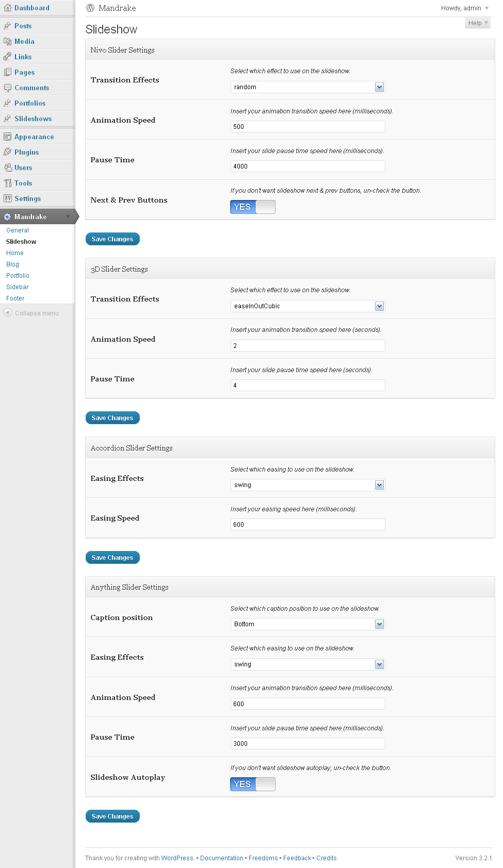Disable the Slideshow Autoplay switch
503x868 pixels.
(x=252, y=784)
